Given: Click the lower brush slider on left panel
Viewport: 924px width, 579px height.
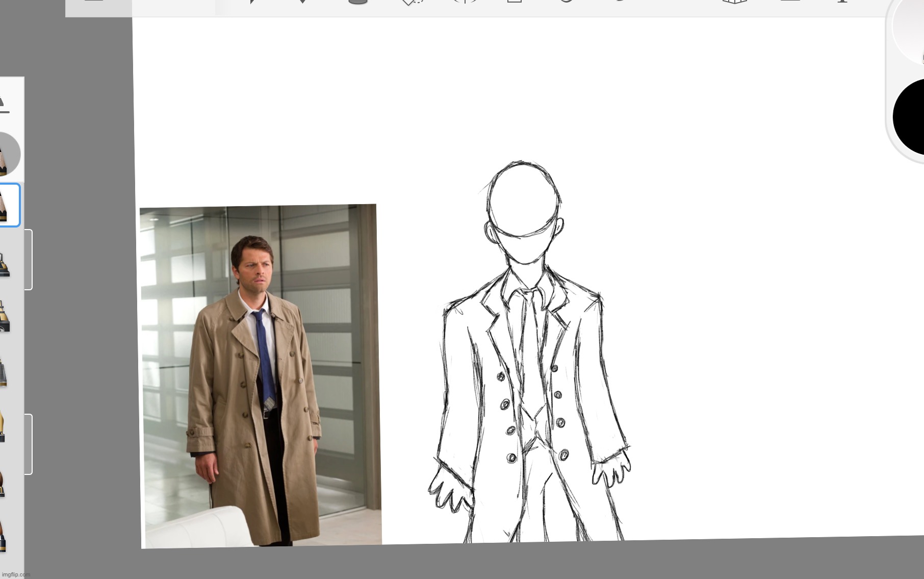Looking at the screenshot, I should point(29,444).
